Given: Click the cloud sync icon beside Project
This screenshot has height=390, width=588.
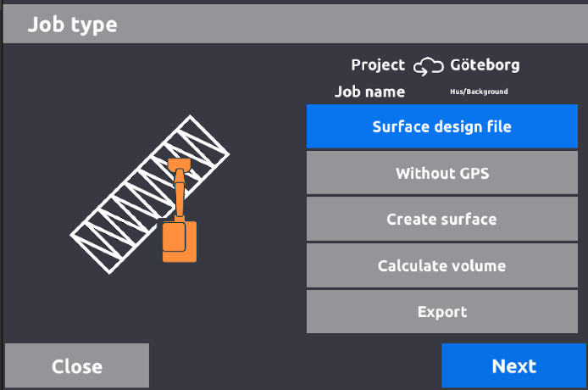Looking at the screenshot, I should (428, 66).
